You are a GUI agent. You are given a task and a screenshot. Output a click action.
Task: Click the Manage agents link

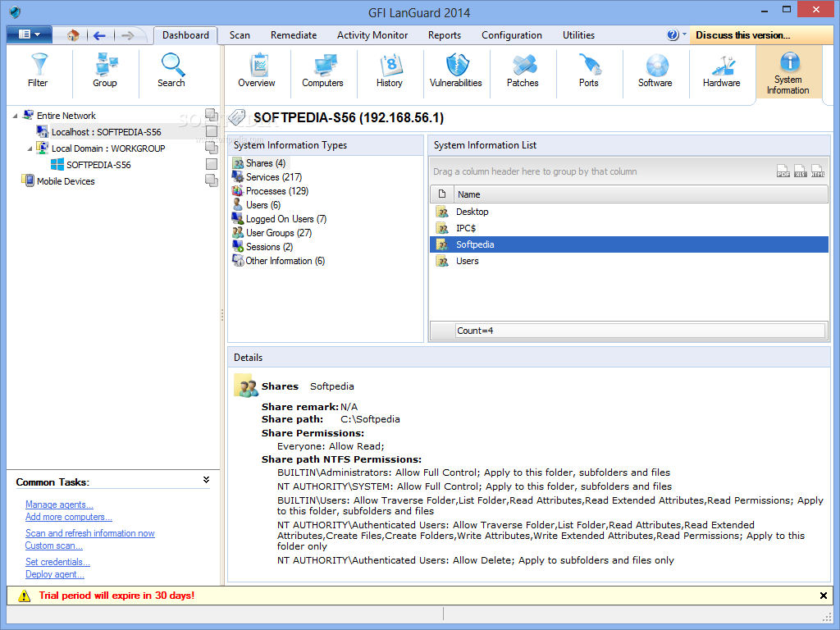click(59, 504)
